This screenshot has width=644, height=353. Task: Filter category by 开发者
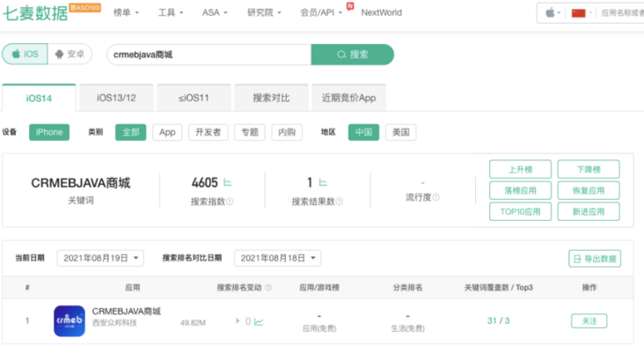208,132
